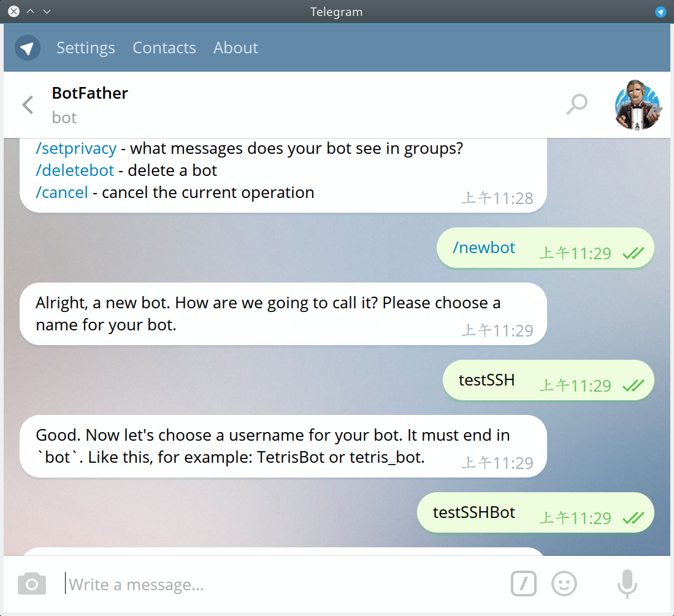Attach a photo with the camera icon
Image resolution: width=674 pixels, height=616 pixels.
(32, 584)
